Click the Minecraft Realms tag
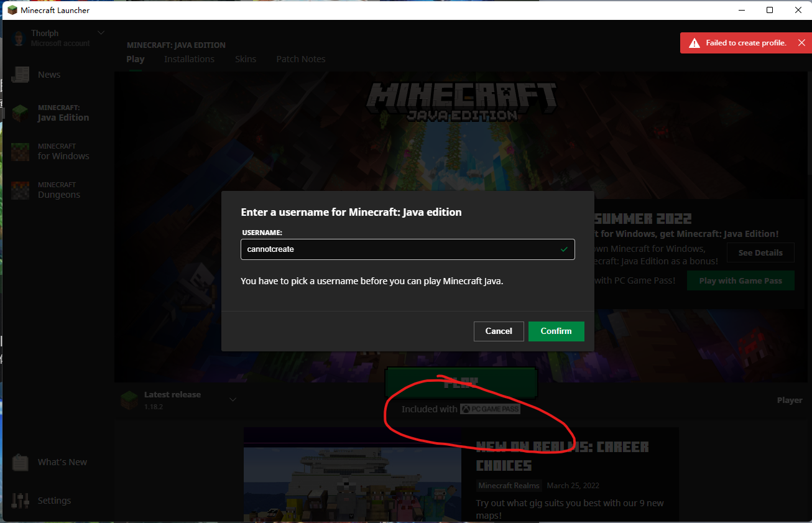 (x=509, y=486)
